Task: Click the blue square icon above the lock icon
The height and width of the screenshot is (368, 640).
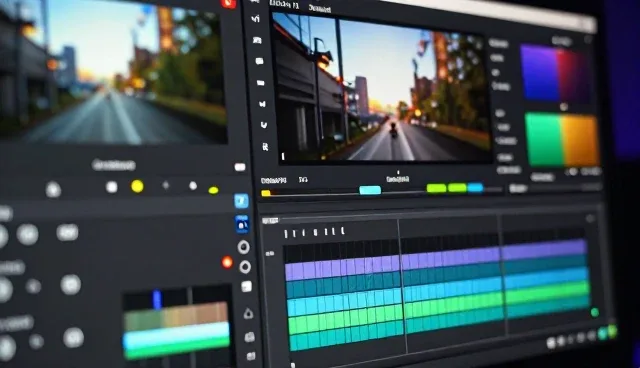Action: click(x=242, y=201)
